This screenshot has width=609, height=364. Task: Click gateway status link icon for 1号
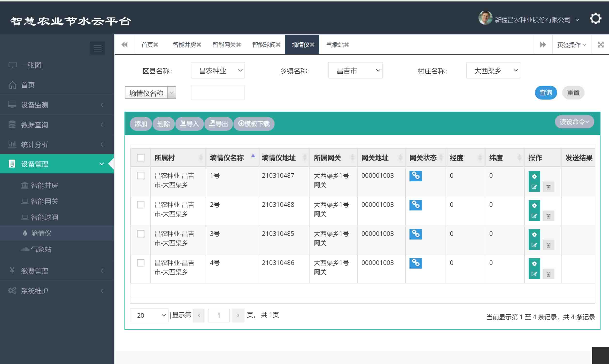tap(416, 176)
